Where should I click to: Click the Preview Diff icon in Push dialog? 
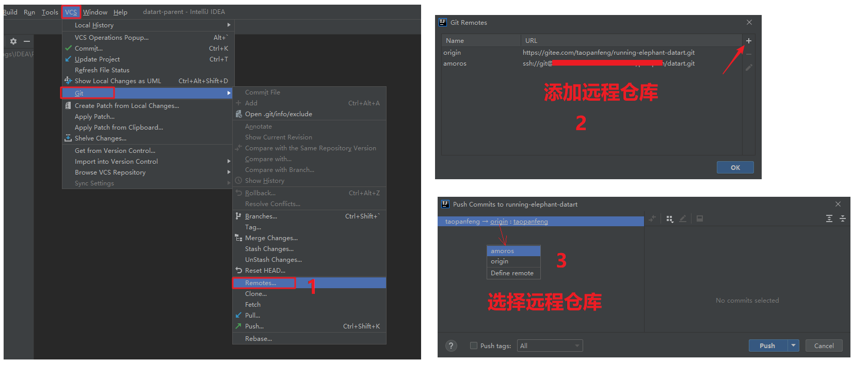coord(700,218)
